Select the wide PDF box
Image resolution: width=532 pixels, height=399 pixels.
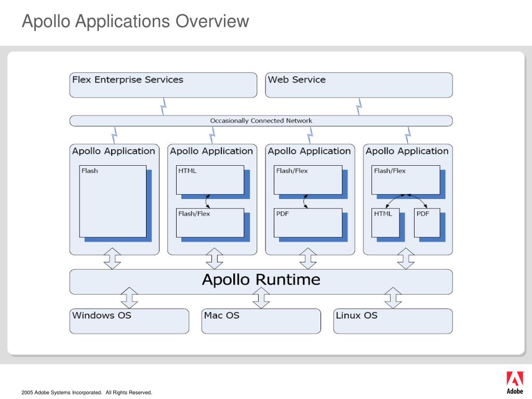308,223
